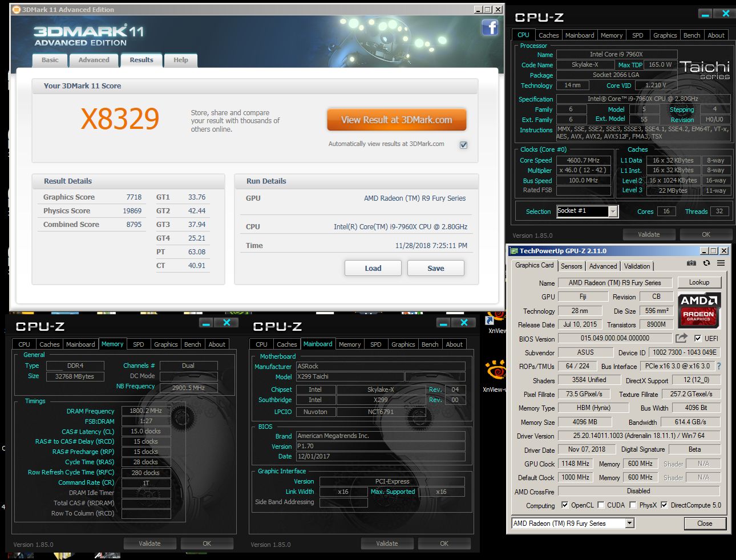Open the Socket #1 selection dropdown
The height and width of the screenshot is (560, 736).
pyautogui.click(x=613, y=212)
